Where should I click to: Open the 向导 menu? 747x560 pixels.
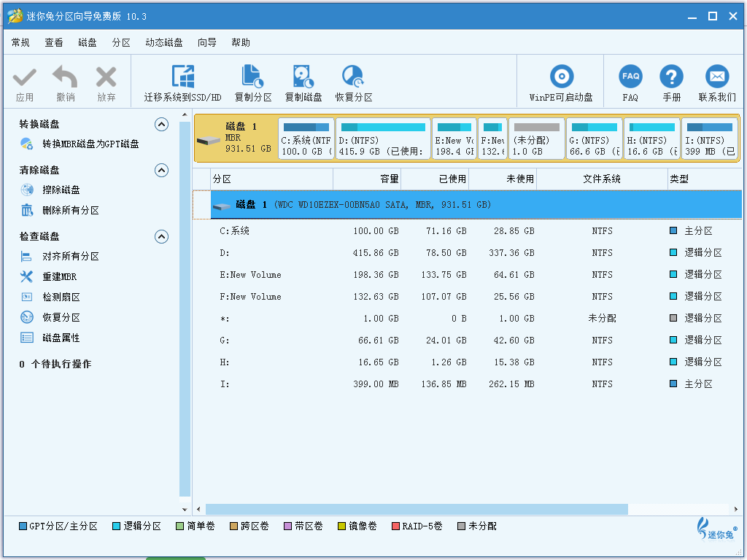click(207, 43)
